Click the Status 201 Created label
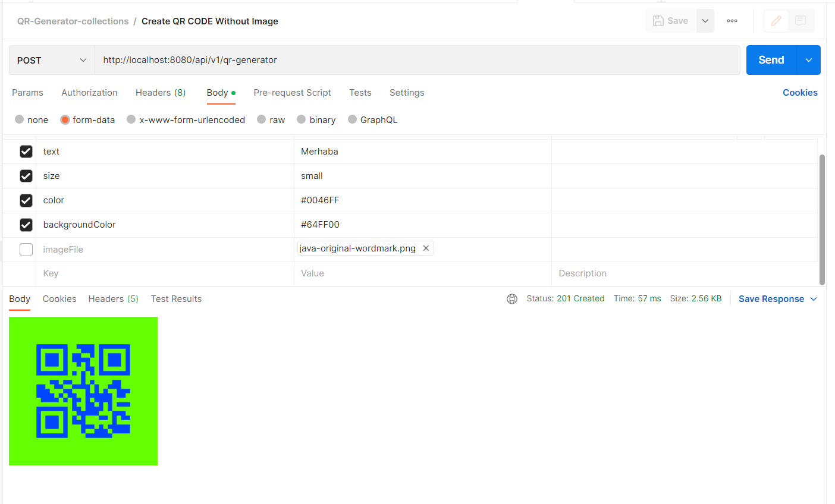The width and height of the screenshot is (835, 504). pos(566,299)
